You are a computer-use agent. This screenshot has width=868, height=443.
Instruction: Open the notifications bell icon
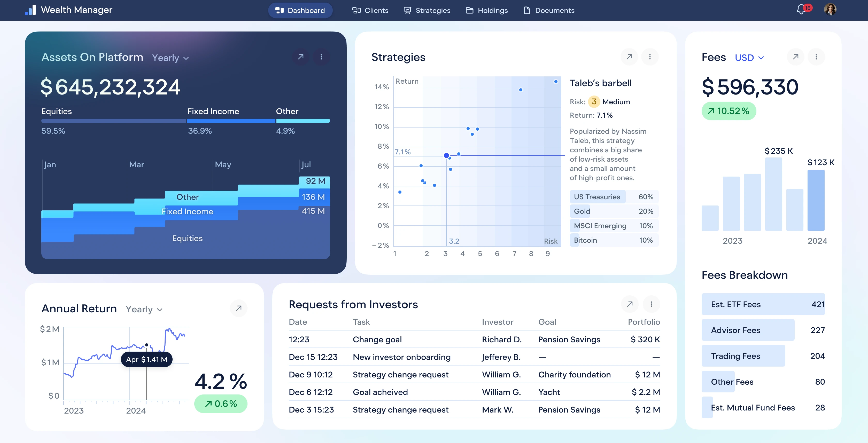[x=801, y=10]
